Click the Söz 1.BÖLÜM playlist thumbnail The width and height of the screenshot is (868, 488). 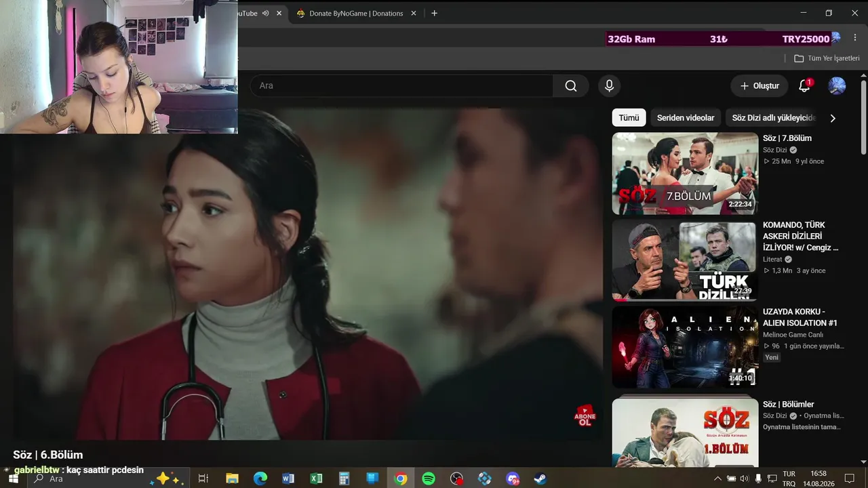(x=685, y=432)
